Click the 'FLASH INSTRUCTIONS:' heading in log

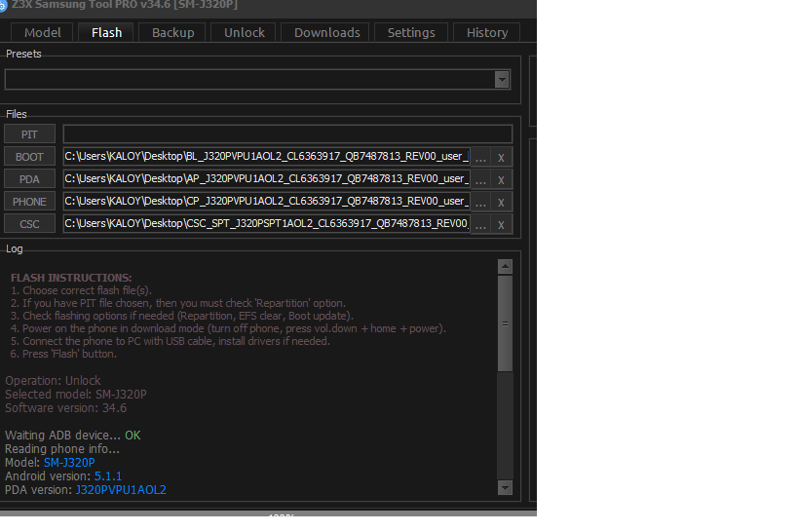(x=71, y=278)
